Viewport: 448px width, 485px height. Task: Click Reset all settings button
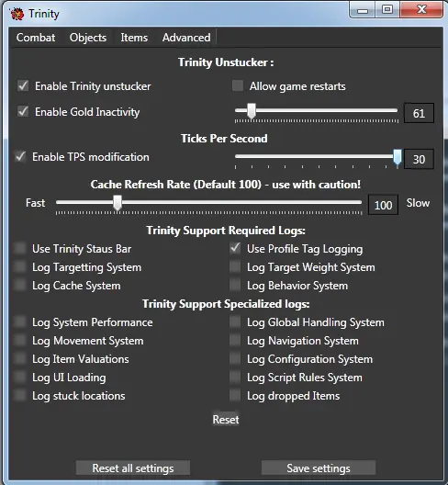[x=133, y=468]
